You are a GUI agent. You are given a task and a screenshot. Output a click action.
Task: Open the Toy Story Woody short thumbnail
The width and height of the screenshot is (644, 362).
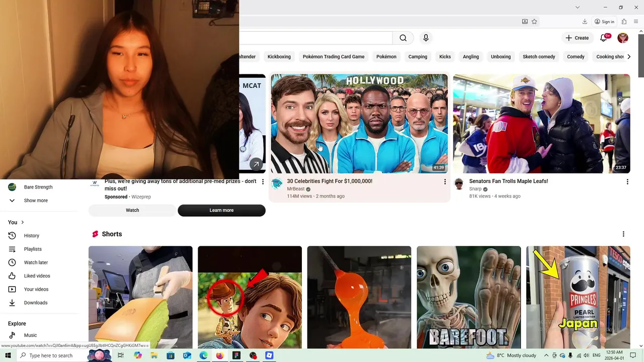pos(250,297)
